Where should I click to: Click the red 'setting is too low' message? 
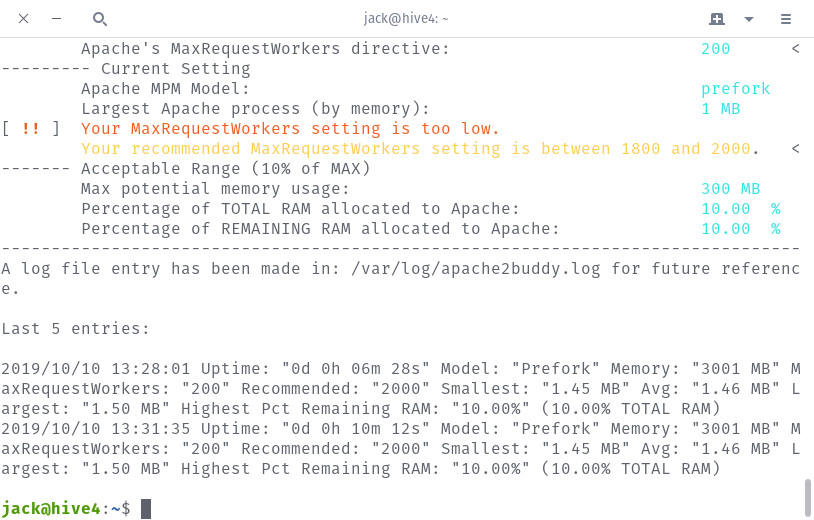(290, 129)
